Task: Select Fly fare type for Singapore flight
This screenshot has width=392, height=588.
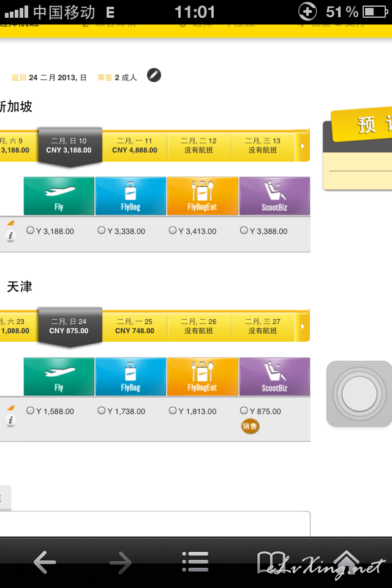Action: coord(59,196)
